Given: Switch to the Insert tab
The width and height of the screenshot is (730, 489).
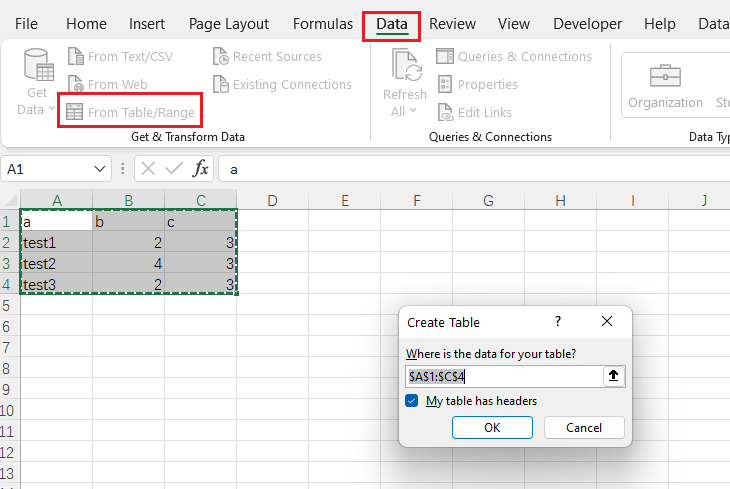Looking at the screenshot, I should click(x=147, y=24).
